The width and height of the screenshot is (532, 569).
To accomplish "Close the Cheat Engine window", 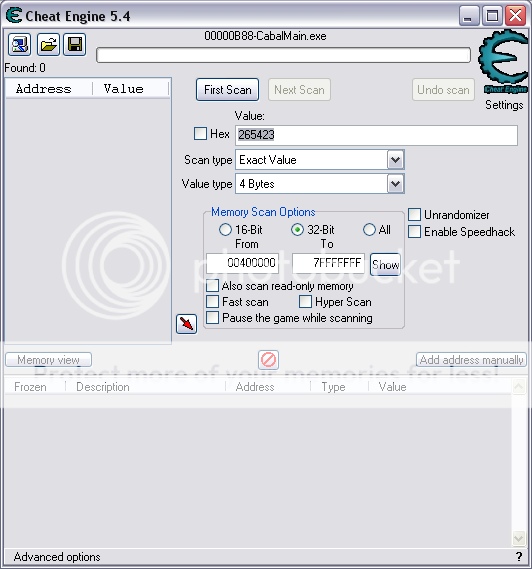I will click(516, 16).
